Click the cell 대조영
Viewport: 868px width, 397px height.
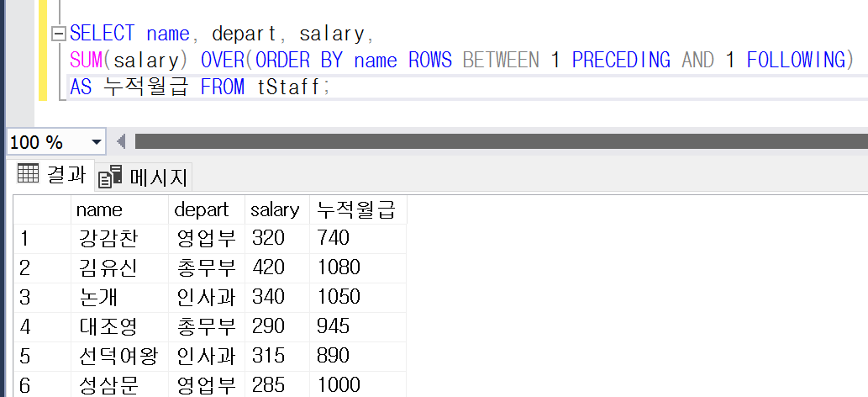tap(119, 326)
